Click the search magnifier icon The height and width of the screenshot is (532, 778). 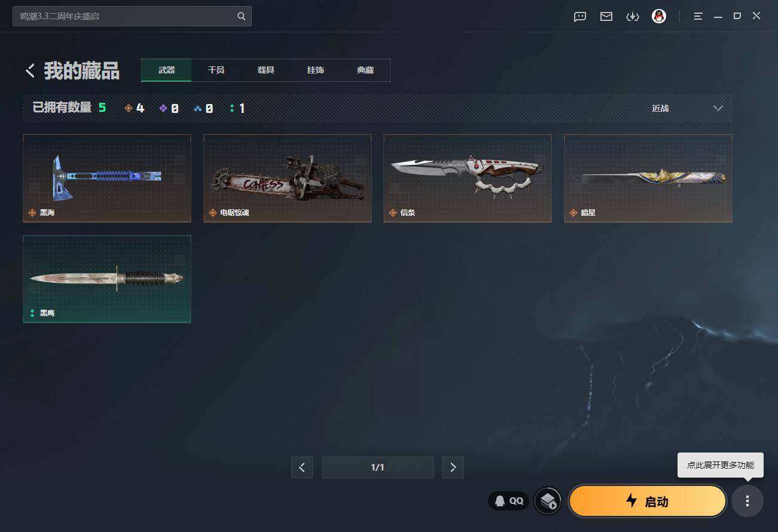[242, 16]
